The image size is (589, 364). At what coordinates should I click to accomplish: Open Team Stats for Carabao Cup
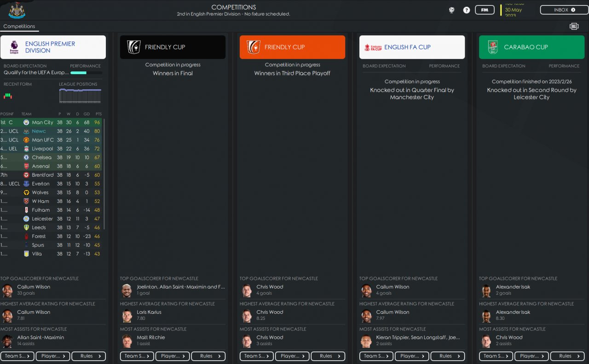(496, 356)
